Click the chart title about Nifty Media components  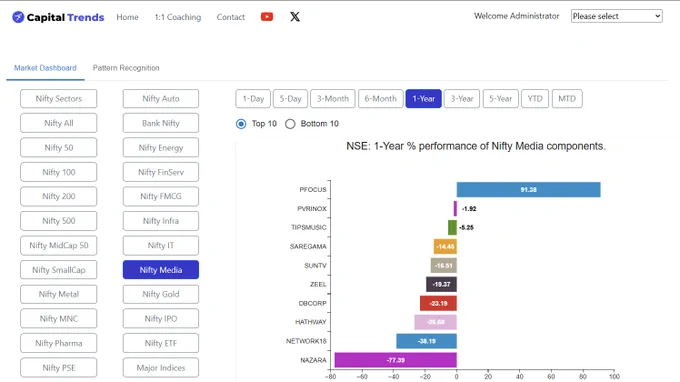[x=476, y=147]
